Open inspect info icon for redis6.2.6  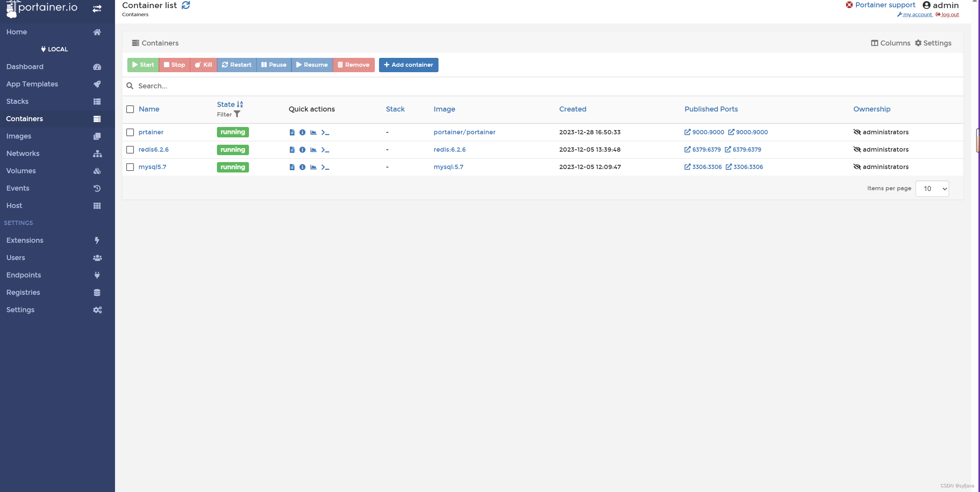coord(302,150)
